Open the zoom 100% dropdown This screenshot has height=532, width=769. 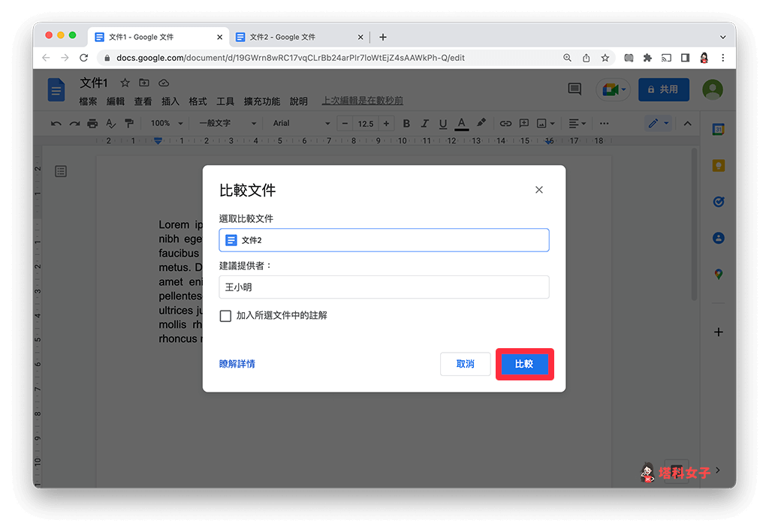165,124
